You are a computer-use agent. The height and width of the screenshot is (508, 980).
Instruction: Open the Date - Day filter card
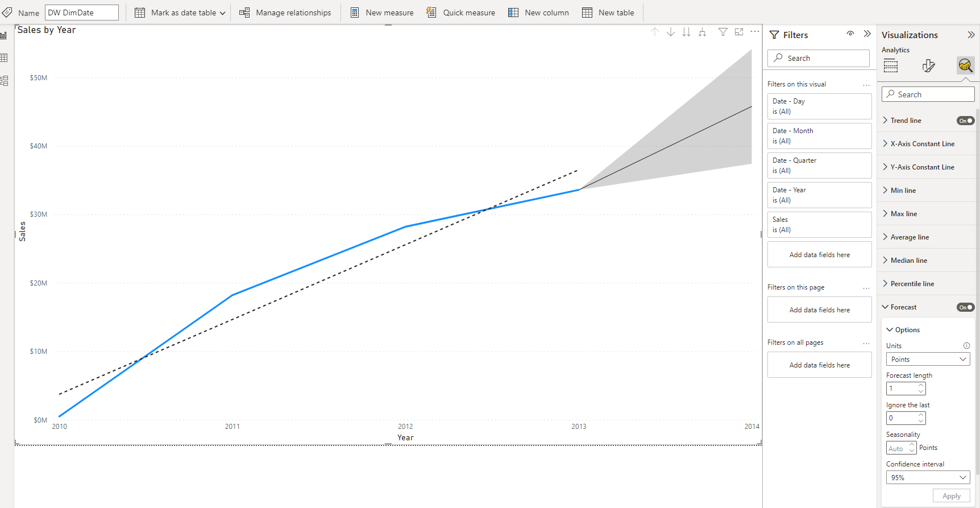819,106
